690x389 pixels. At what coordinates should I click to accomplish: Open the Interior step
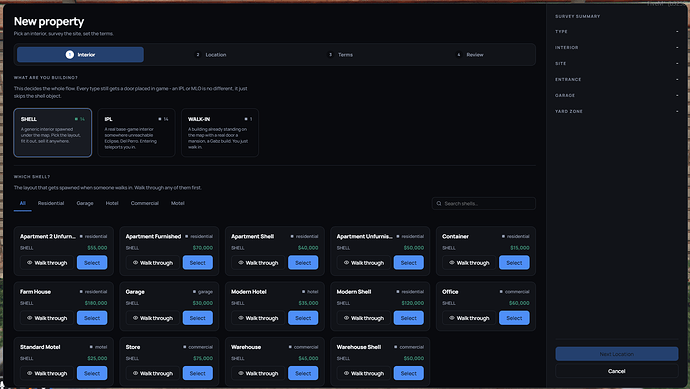(x=81, y=55)
